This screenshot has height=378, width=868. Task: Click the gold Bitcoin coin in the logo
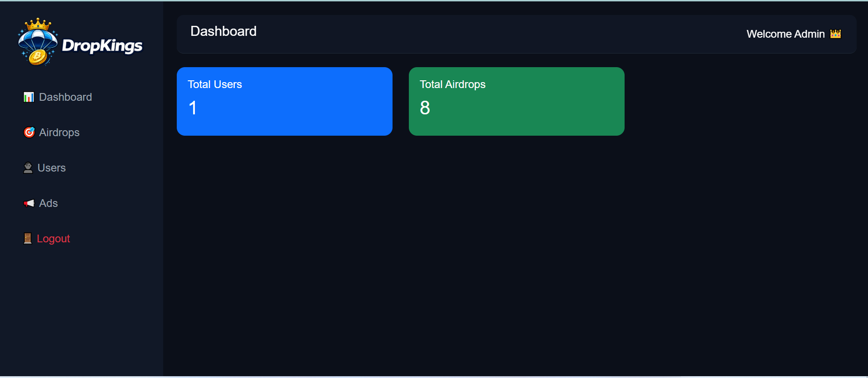38,57
